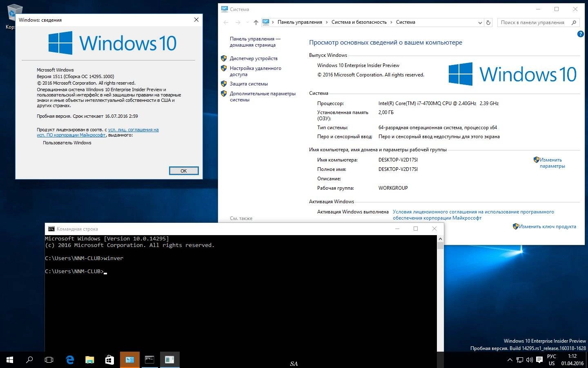Open Дополнительные параметры системы
The width and height of the screenshot is (588, 368).
[263, 96]
